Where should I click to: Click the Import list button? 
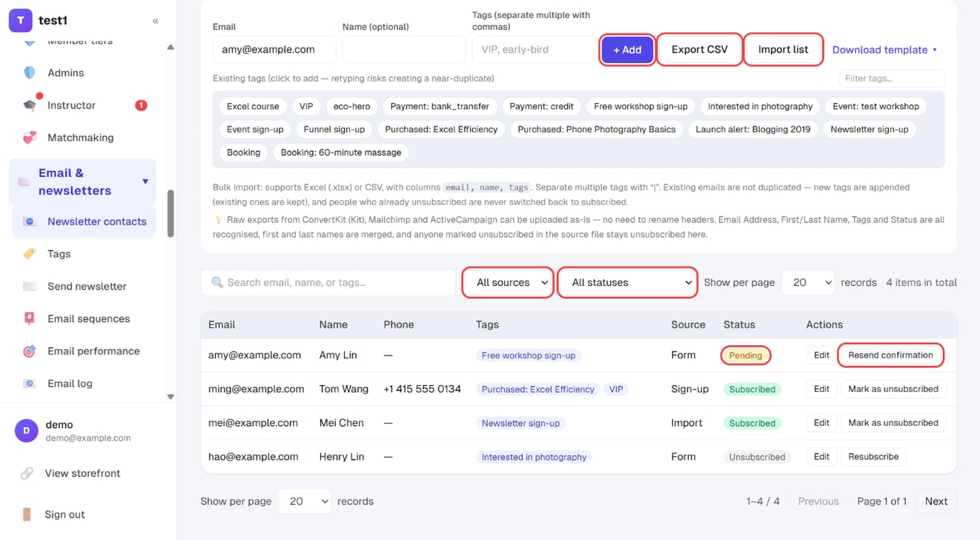coord(783,50)
